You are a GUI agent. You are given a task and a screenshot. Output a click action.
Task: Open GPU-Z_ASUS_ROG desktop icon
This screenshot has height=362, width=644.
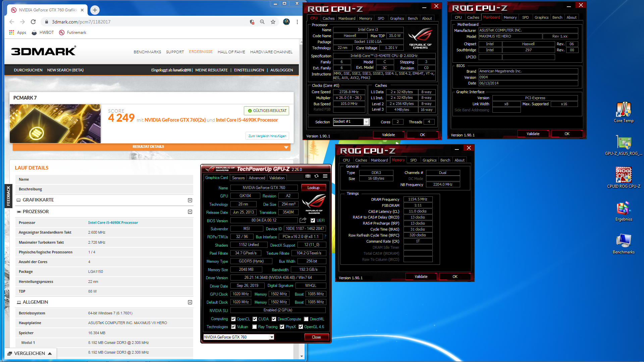[624, 145]
